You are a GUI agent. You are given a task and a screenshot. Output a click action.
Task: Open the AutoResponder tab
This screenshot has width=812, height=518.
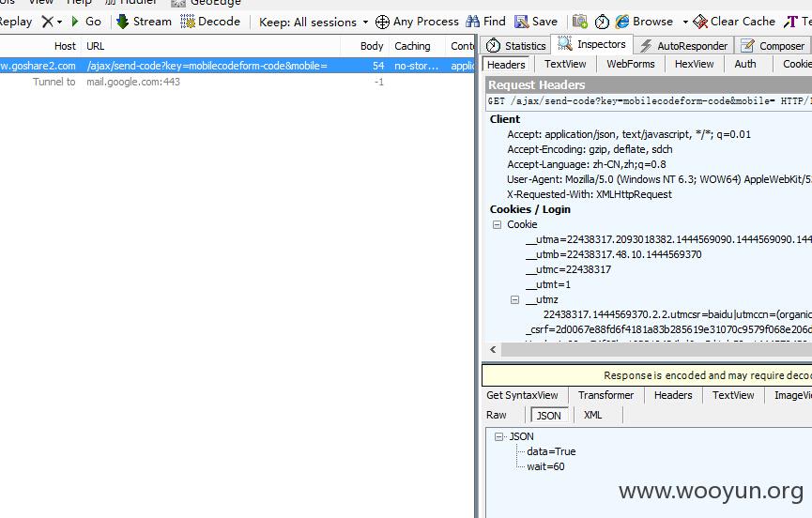click(683, 46)
